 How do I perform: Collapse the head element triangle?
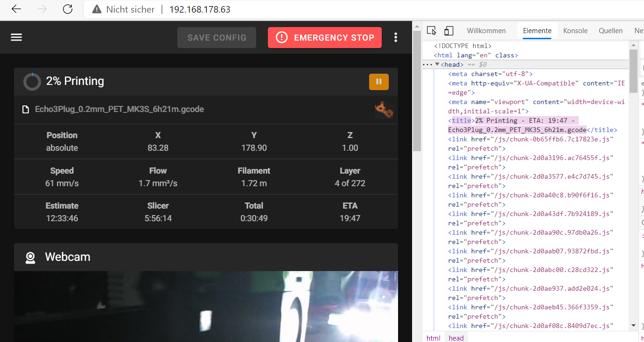[437, 64]
